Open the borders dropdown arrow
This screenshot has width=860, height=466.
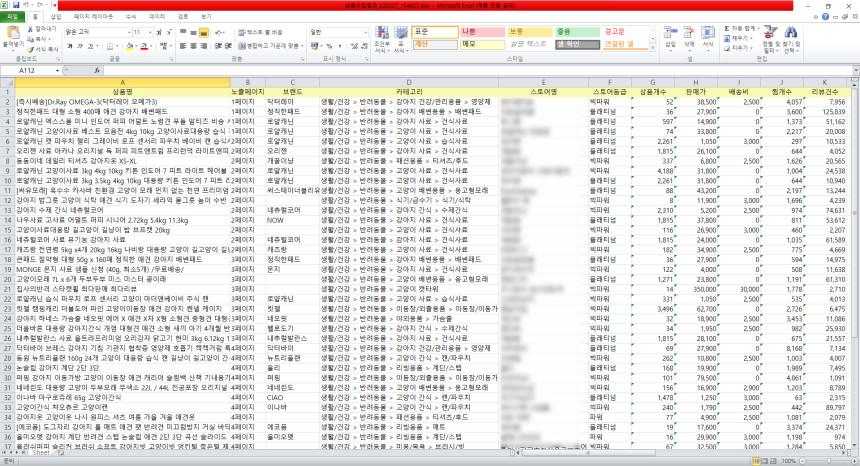tap(117, 46)
